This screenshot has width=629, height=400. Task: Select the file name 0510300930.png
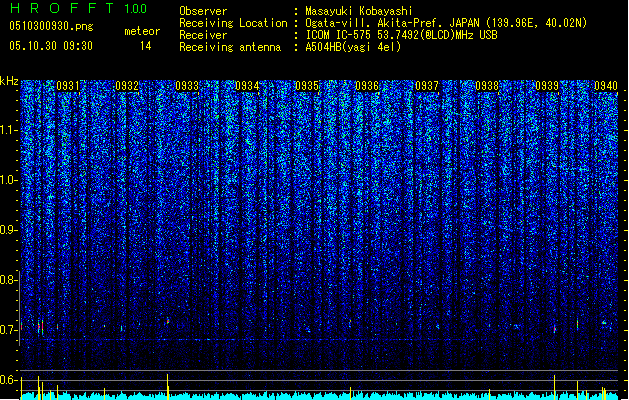51,26
